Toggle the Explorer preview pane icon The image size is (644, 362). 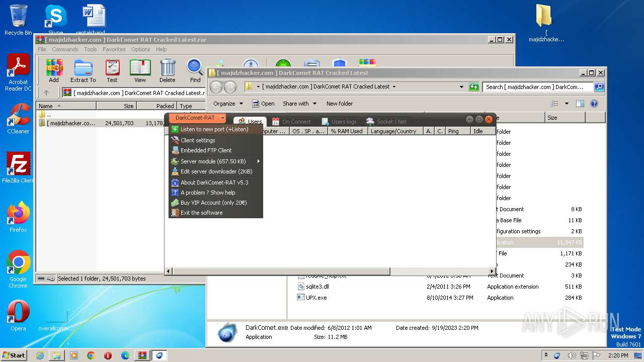(580, 104)
